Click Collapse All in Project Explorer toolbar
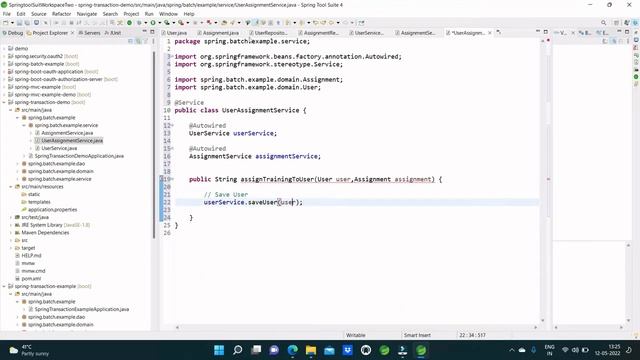This screenshot has width=640, height=360. 130,41
